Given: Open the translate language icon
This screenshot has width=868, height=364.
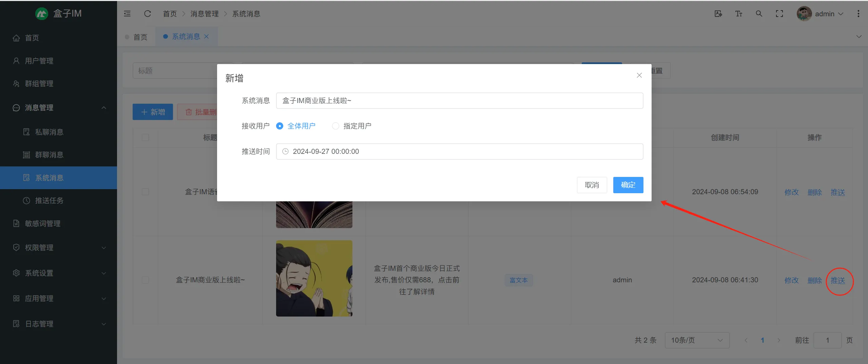Looking at the screenshot, I should coord(718,14).
